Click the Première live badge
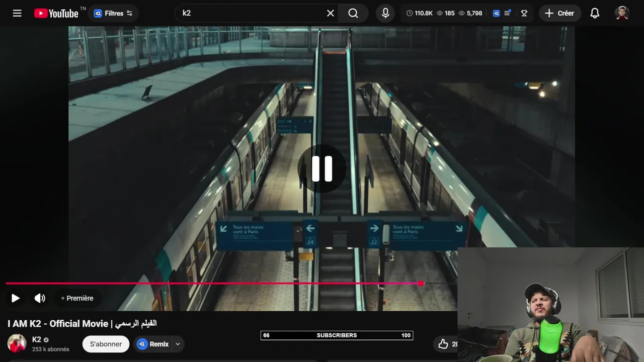The width and height of the screenshot is (644, 362). [77, 298]
